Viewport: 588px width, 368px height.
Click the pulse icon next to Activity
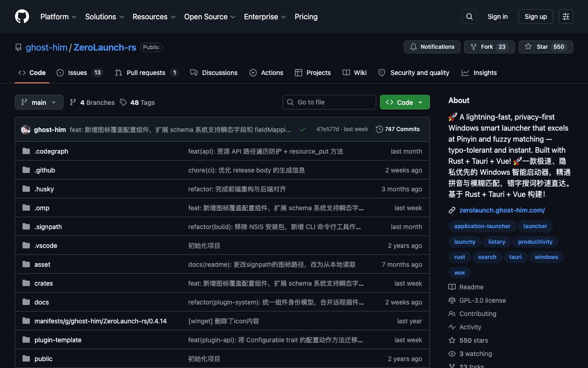452,327
